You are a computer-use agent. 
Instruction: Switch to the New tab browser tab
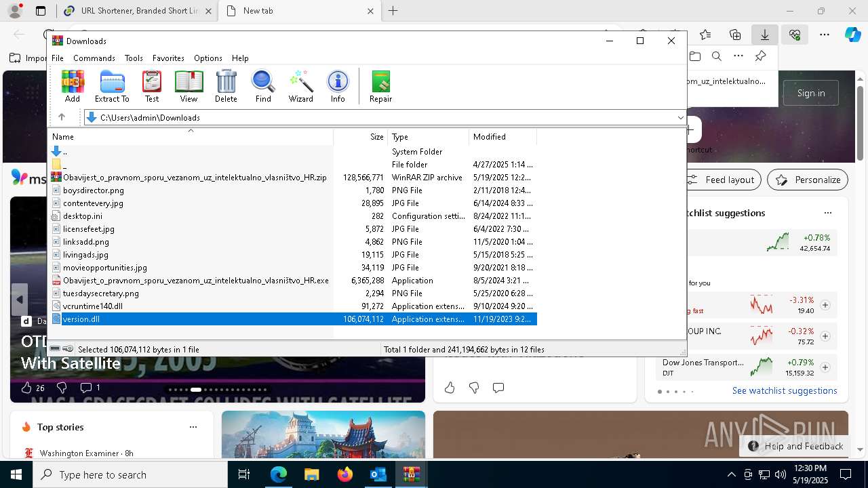pos(298,11)
